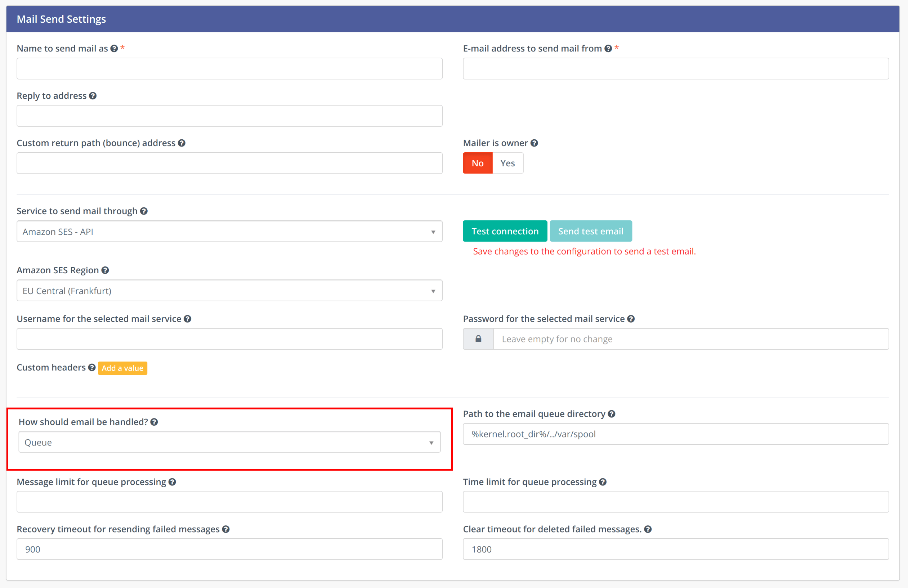The height and width of the screenshot is (588, 908).
Task: Click help icon for Time limit for queue processing
Action: (603, 482)
